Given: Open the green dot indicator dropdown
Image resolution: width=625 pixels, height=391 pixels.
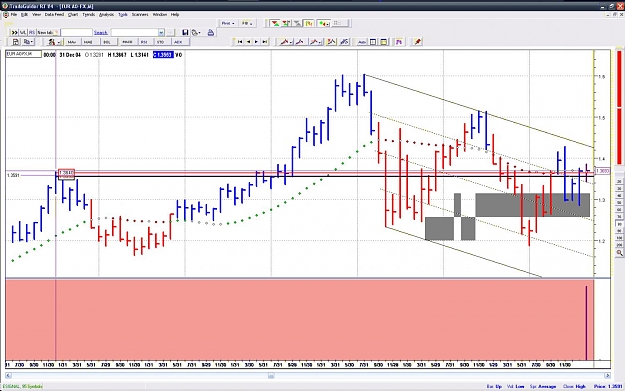Looking at the screenshot, I should coord(324,24).
